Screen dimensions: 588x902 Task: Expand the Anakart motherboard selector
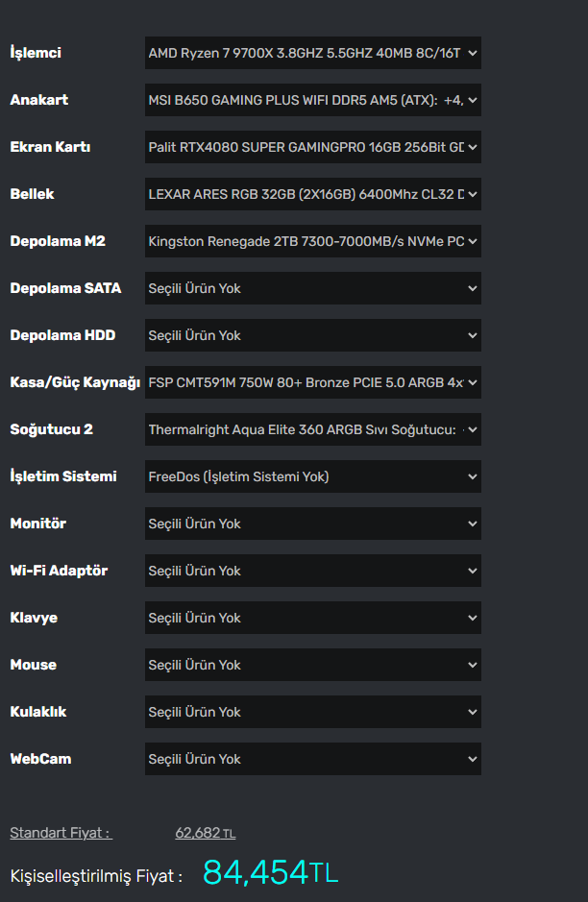312,100
